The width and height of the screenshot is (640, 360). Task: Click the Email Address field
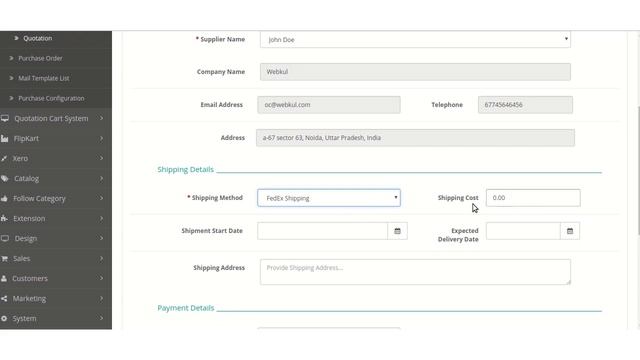329,105
